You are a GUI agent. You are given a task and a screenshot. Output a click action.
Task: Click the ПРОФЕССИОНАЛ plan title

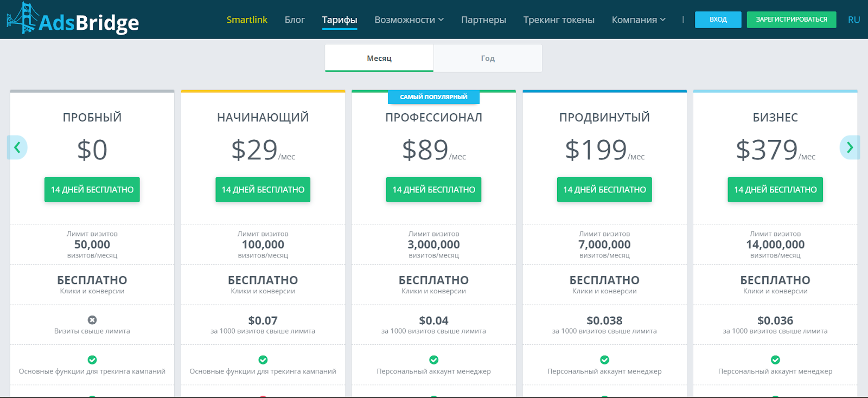(434, 117)
